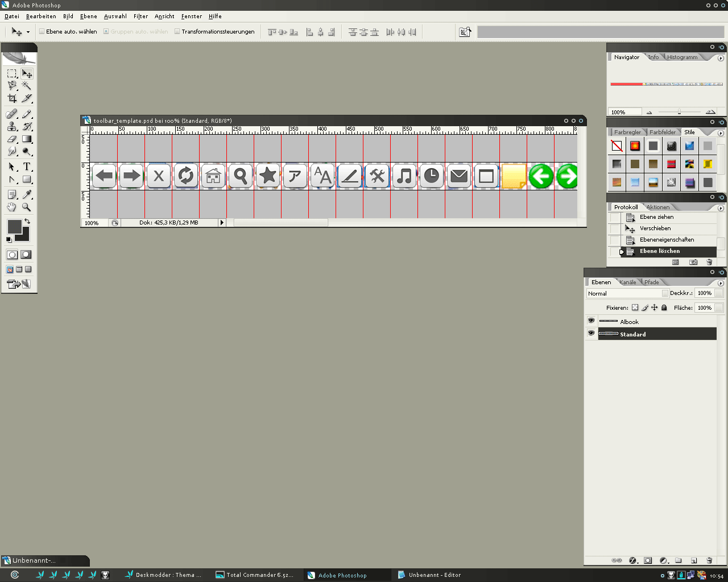Screen dimensions: 728x582
Task: Pick the Zoom magnifier tool
Action: coord(27,208)
